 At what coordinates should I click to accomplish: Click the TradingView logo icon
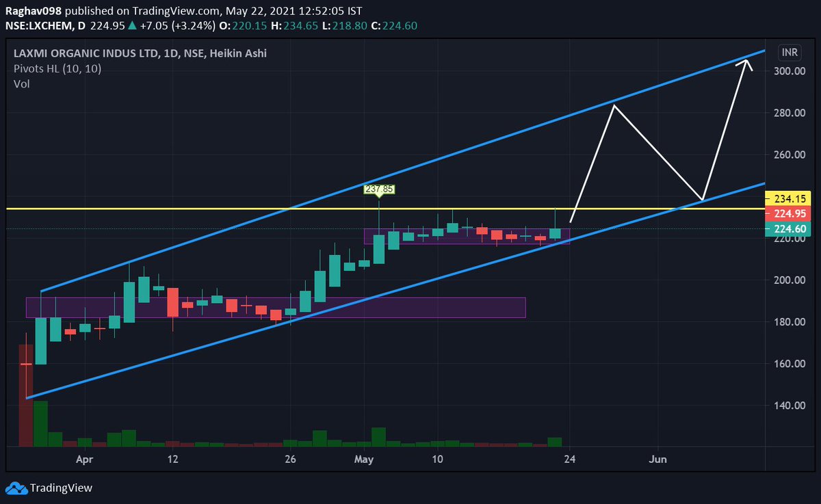[x=16, y=488]
